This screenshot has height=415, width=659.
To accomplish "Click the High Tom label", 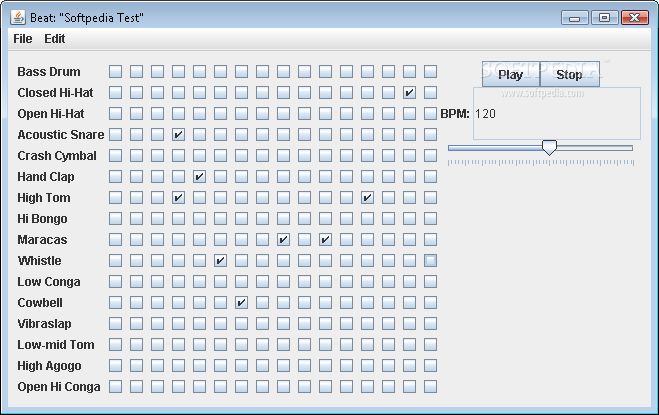I will click(44, 198).
